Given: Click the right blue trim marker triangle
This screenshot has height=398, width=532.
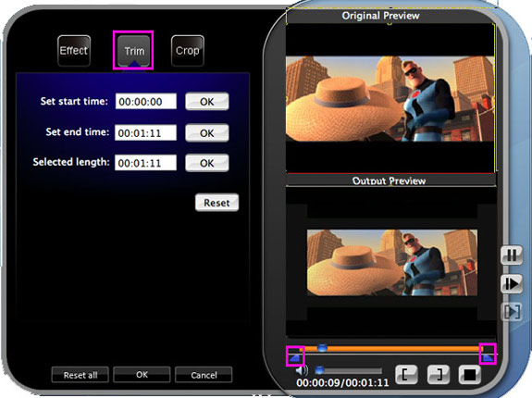Looking at the screenshot, I should 489,357.
